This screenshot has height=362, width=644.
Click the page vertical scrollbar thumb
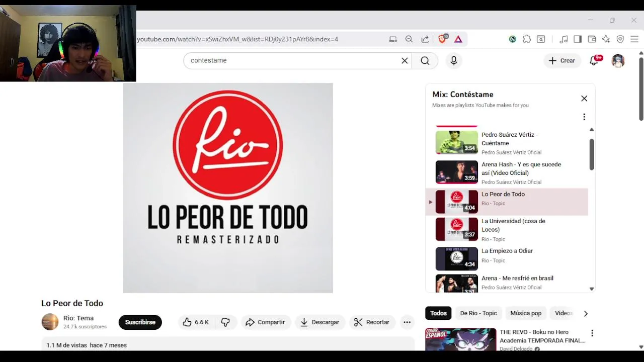tap(641, 88)
